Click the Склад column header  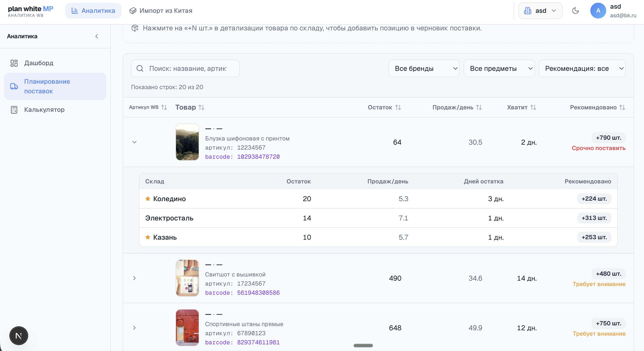[154, 181]
